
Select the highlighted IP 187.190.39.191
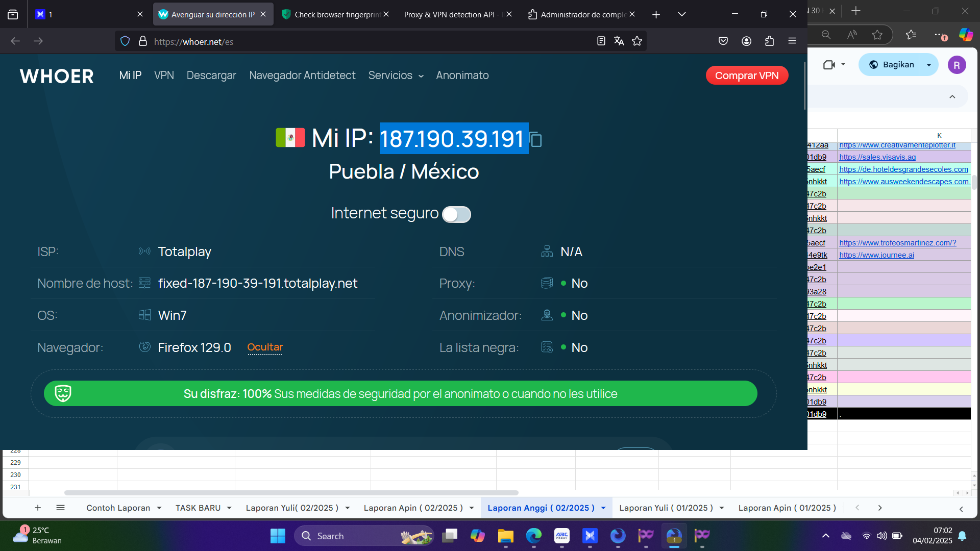[454, 138]
